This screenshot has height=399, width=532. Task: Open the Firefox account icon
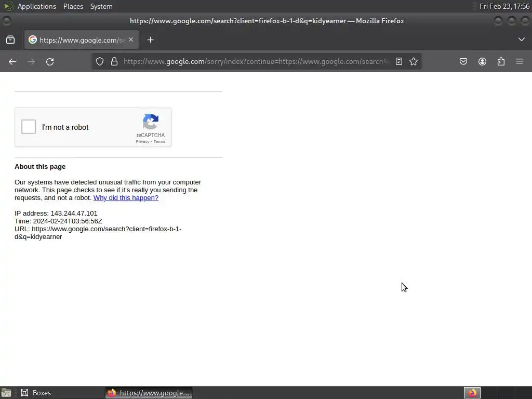(x=482, y=61)
